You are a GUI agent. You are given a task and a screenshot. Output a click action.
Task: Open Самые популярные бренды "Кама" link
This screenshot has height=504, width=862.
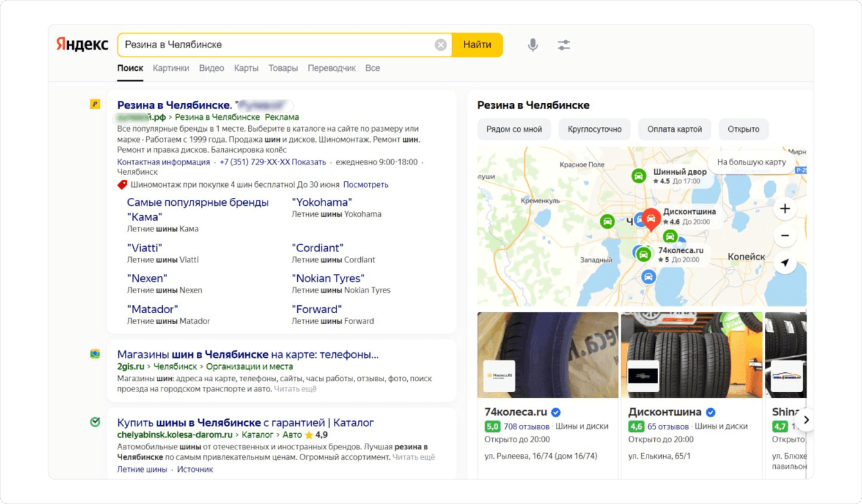click(x=198, y=210)
